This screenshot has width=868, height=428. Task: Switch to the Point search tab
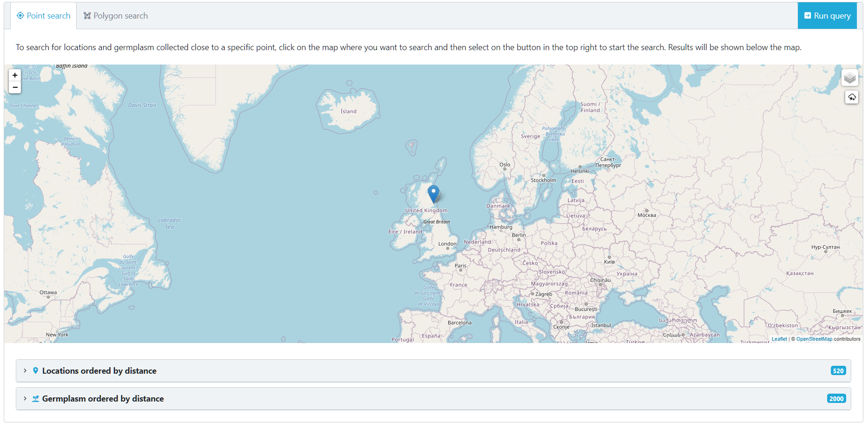pyautogui.click(x=44, y=16)
